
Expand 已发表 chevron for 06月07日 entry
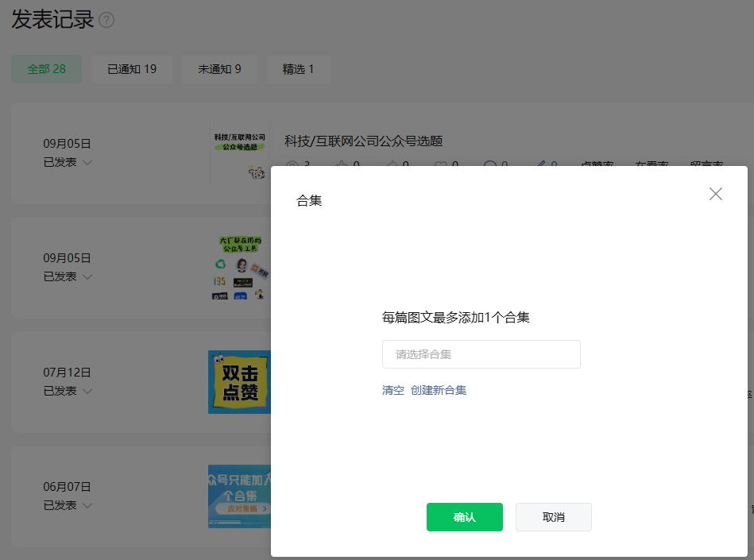(x=87, y=506)
